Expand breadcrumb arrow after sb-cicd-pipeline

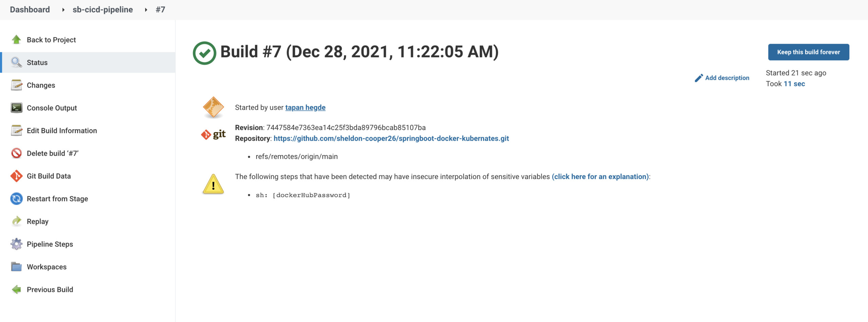click(146, 10)
